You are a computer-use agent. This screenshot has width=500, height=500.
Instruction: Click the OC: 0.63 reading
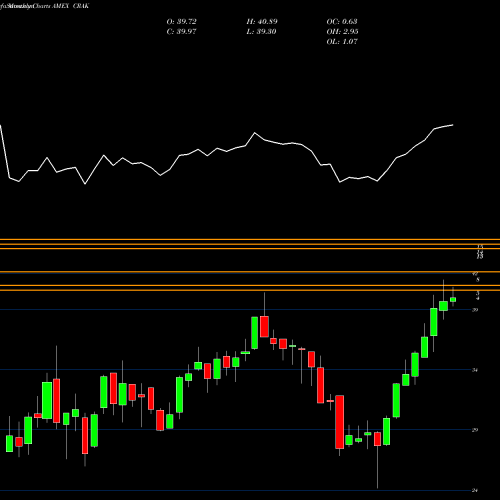[x=342, y=22]
